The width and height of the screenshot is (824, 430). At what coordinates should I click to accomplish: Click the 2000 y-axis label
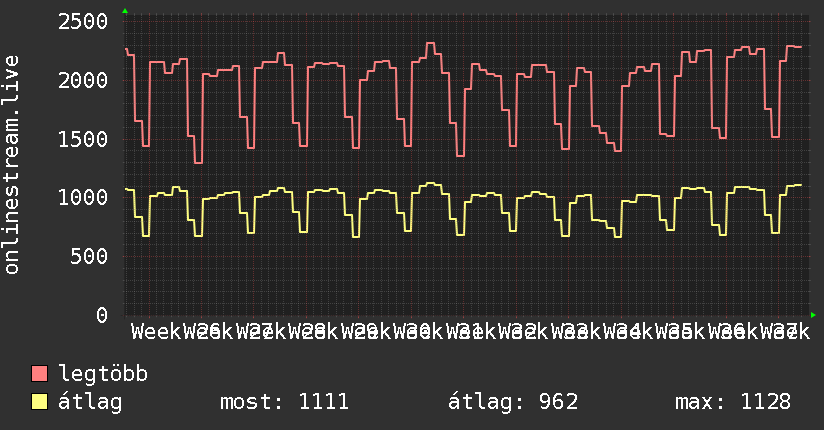pos(83,81)
